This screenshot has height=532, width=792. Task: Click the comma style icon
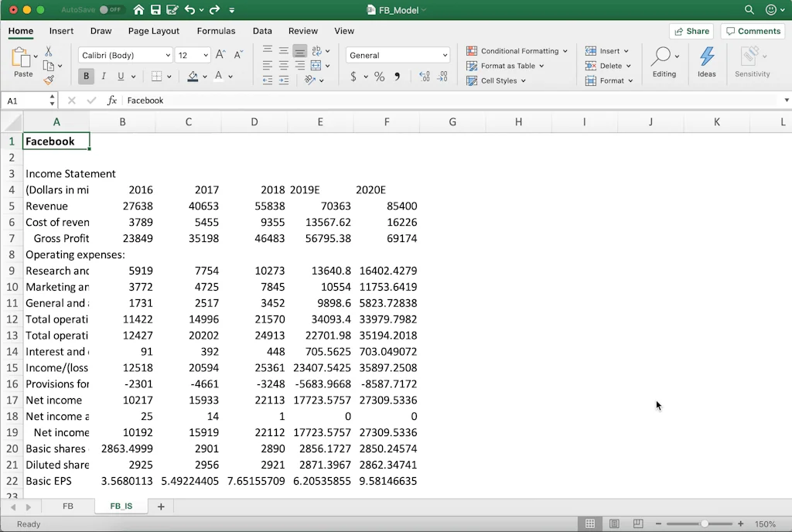coord(398,77)
